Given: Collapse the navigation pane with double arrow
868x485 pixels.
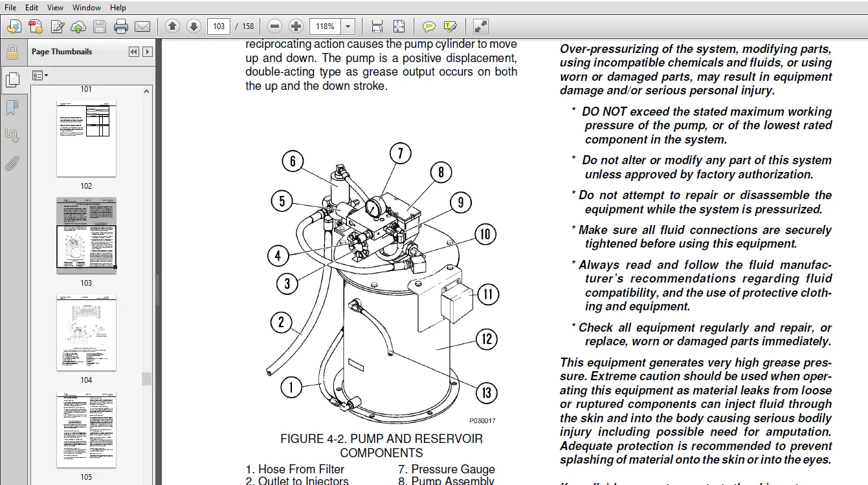Looking at the screenshot, I should [x=134, y=52].
